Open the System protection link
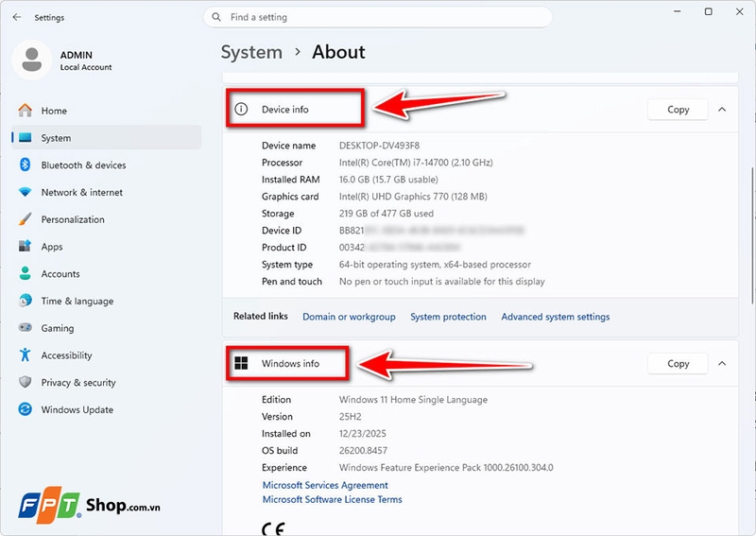756x536 pixels. pyautogui.click(x=448, y=317)
